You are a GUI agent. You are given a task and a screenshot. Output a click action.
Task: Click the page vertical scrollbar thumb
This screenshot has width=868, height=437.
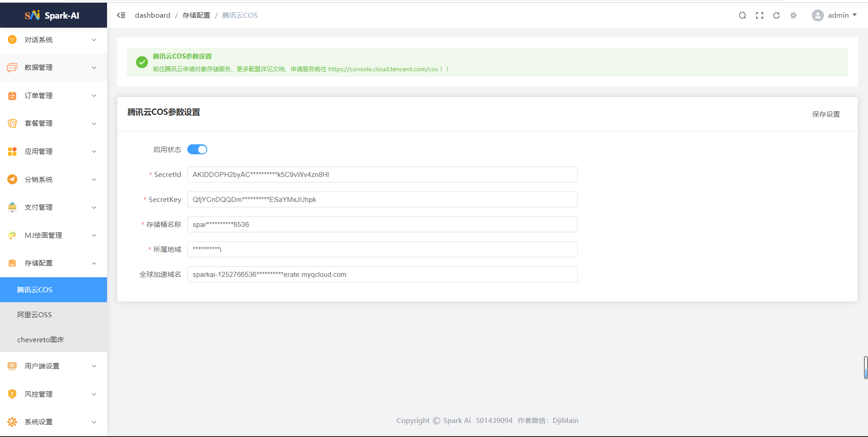[x=865, y=368]
